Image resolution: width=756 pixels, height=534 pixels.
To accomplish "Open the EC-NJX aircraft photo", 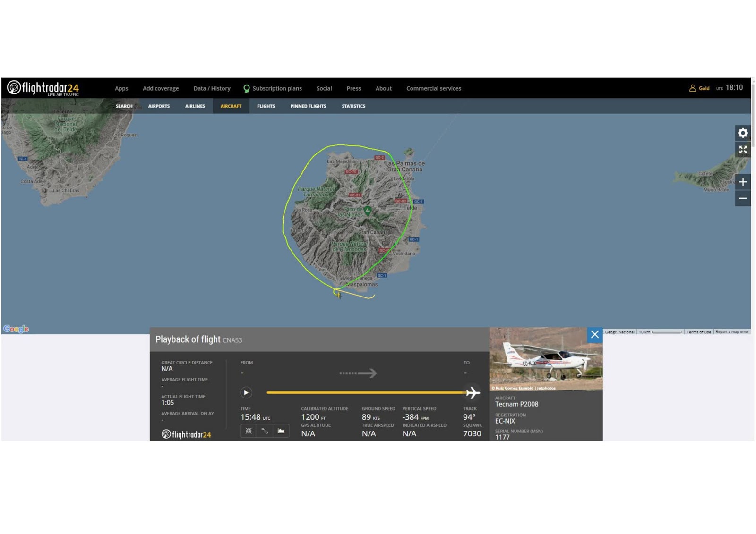I will click(x=546, y=359).
